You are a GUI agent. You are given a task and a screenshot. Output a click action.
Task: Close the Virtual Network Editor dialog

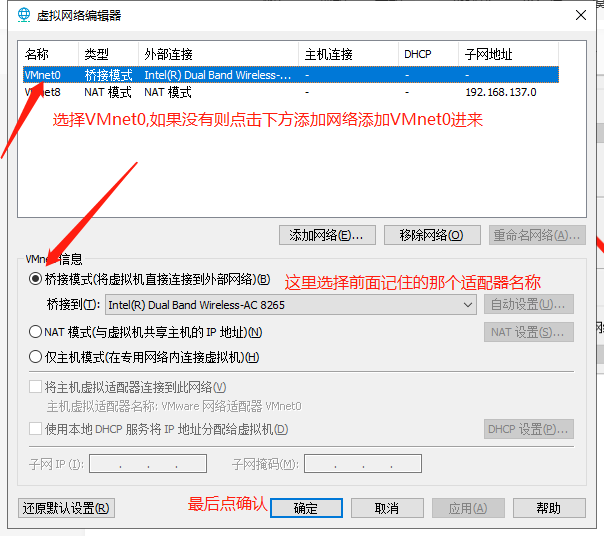580,15
